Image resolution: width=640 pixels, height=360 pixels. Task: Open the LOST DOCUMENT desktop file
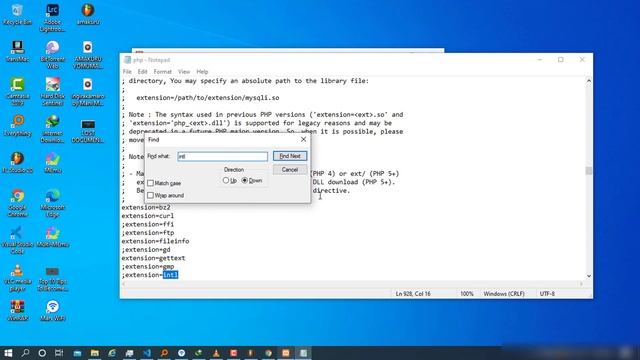[87, 131]
